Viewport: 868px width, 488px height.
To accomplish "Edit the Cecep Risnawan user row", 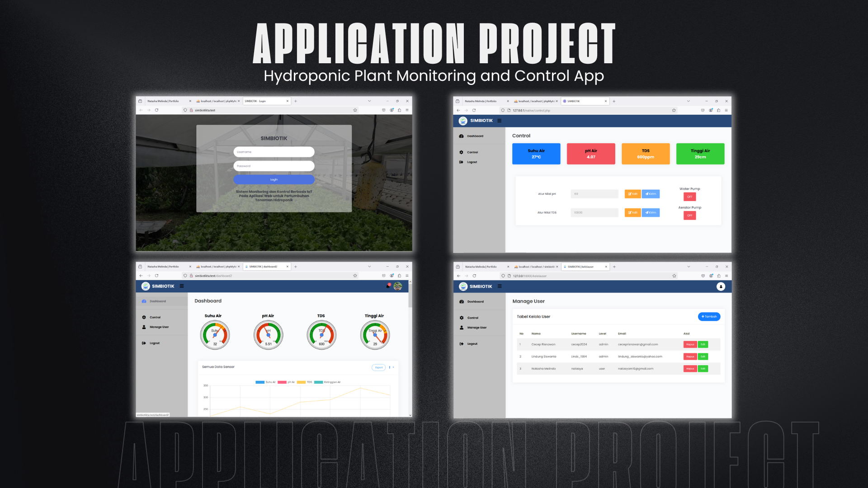I will tap(703, 344).
